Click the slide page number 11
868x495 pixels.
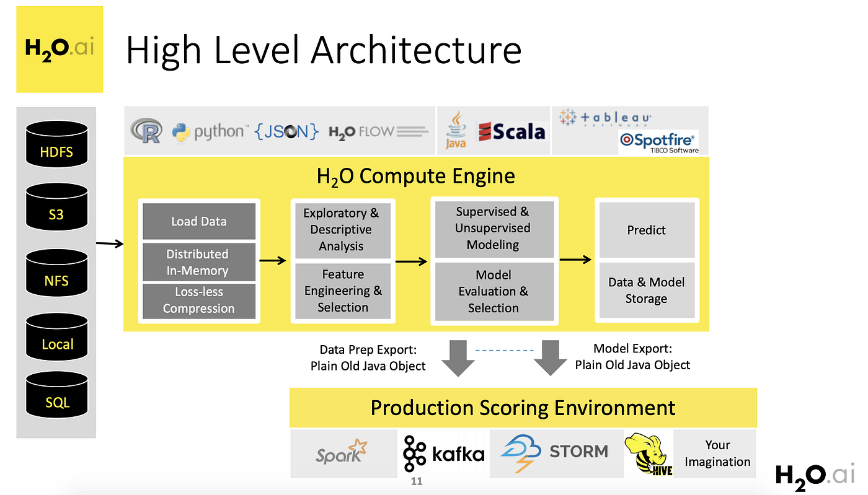(417, 481)
